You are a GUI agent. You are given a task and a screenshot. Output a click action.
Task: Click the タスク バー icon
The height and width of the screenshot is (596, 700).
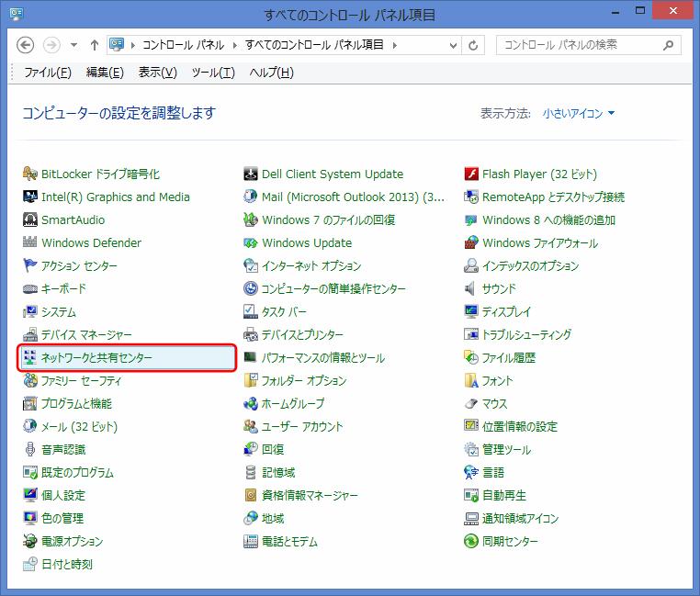pos(251,311)
